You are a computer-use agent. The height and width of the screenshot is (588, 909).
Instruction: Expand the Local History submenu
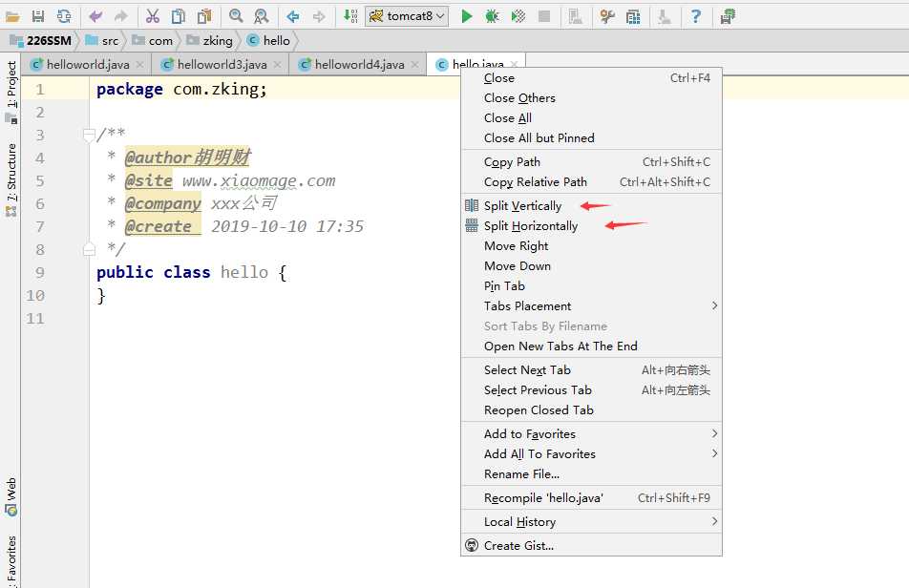(591, 522)
